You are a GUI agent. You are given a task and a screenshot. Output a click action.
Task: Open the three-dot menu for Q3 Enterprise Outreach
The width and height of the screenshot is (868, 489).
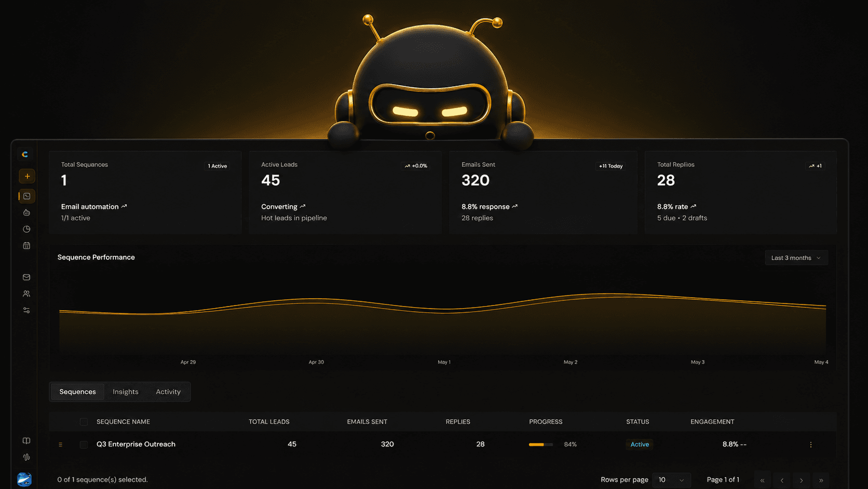coord(811,444)
